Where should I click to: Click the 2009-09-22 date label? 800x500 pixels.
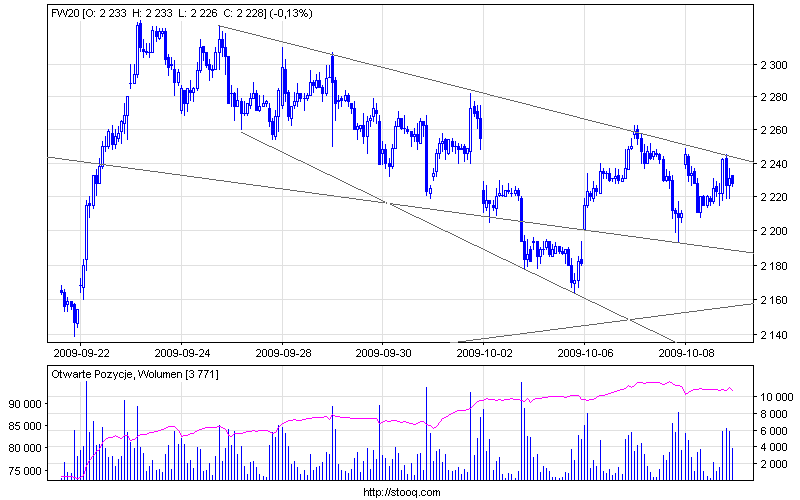(x=81, y=353)
